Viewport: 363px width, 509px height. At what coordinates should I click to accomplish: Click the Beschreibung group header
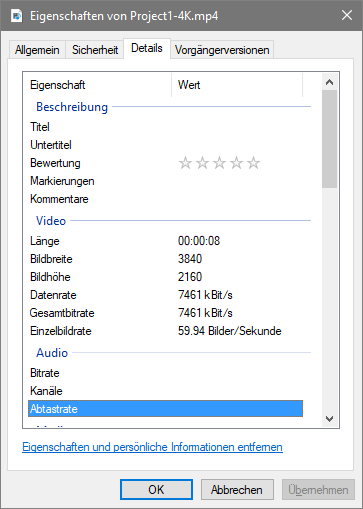tap(72, 107)
